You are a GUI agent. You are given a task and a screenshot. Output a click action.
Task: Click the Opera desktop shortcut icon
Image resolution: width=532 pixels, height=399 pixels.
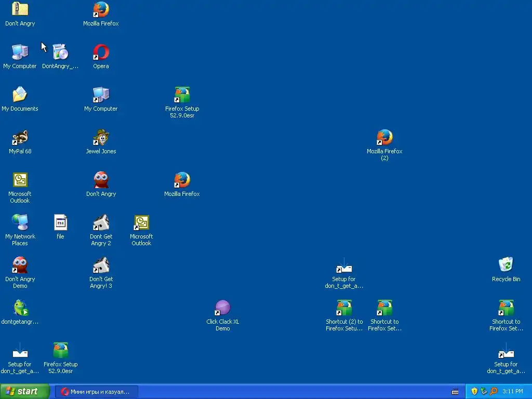tap(101, 52)
